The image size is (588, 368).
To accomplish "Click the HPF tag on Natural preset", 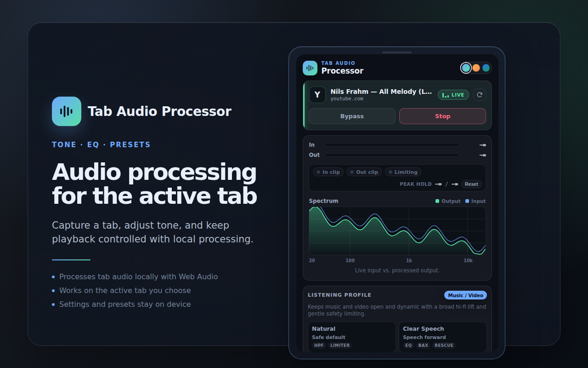I will tap(319, 345).
